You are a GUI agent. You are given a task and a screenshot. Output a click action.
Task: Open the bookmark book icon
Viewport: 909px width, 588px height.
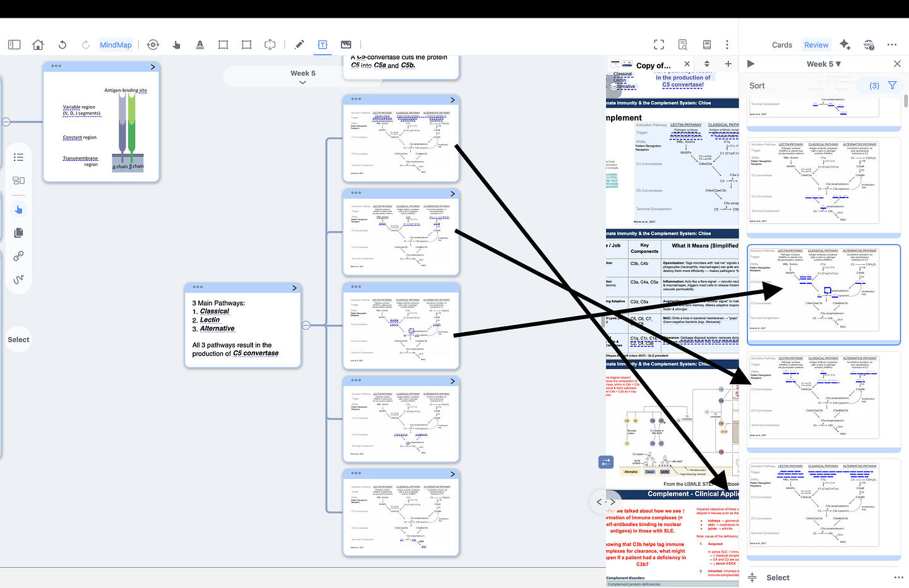tap(706, 45)
